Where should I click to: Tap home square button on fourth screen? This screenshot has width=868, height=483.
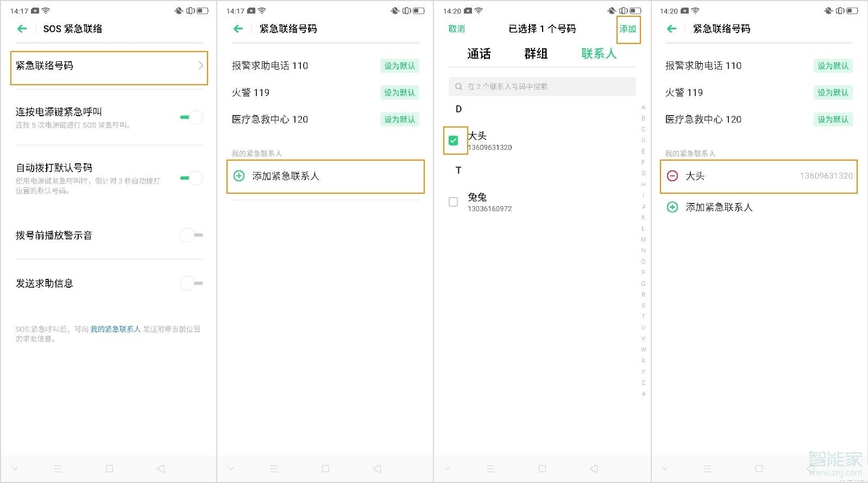(x=759, y=468)
